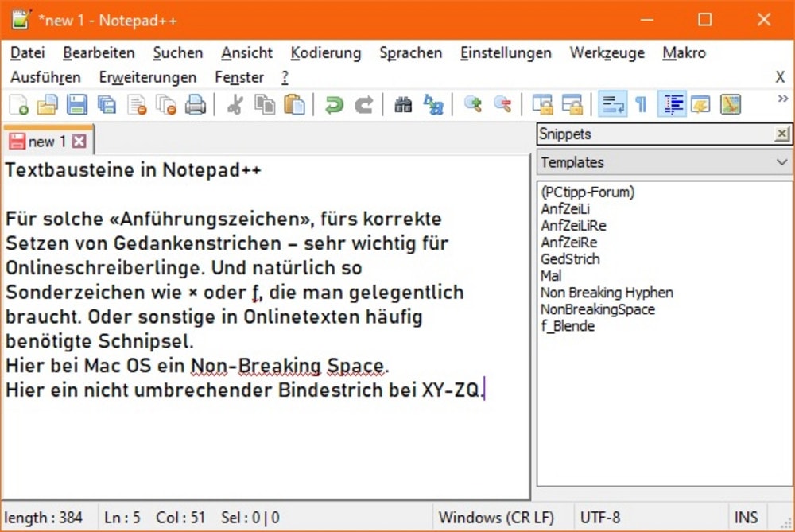Toggle show all characters pilcrow icon

(x=641, y=104)
